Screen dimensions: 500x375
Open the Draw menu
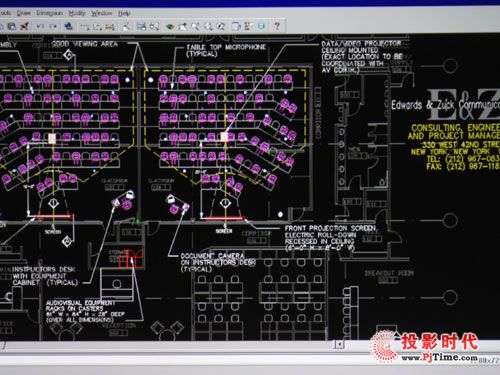pos(23,13)
